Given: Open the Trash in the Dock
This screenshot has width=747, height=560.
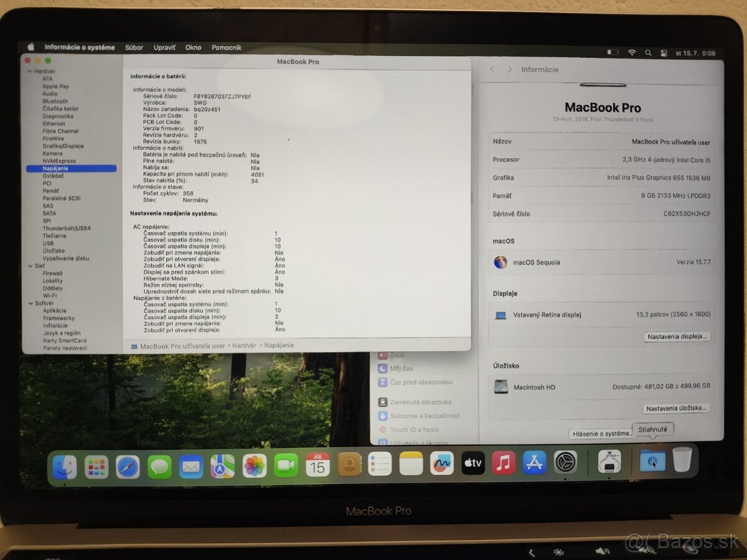Looking at the screenshot, I should (x=682, y=459).
